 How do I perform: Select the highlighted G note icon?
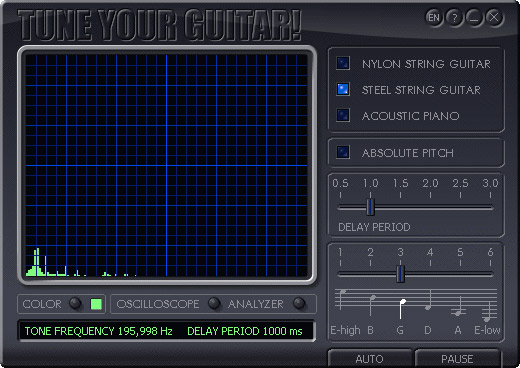(x=402, y=309)
